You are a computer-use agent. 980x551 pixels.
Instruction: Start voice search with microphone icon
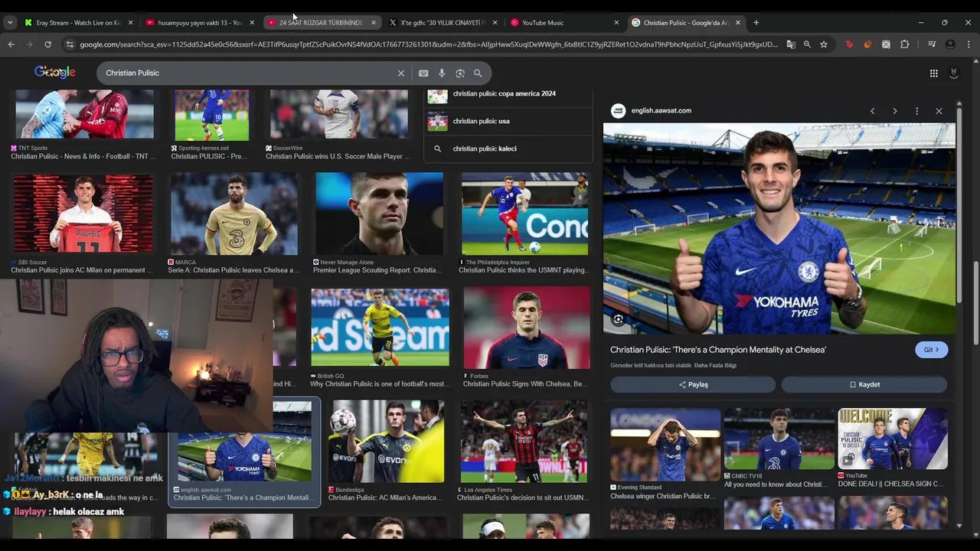point(442,73)
